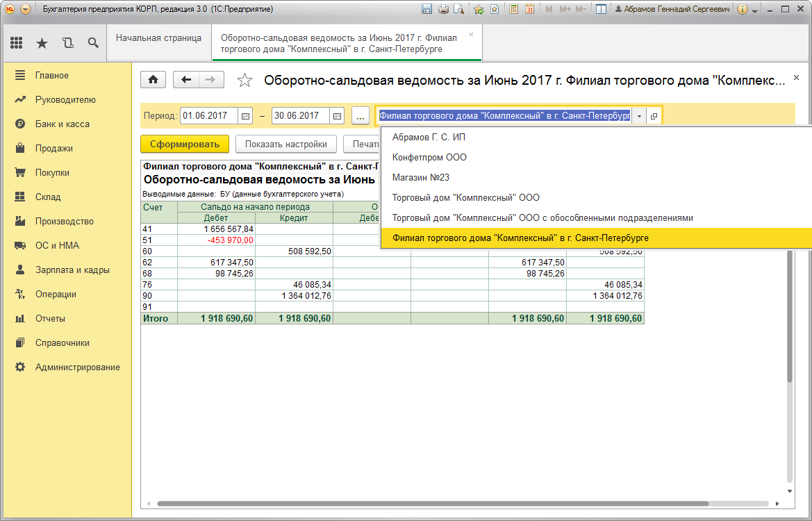The image size is (812, 521).
Task: Click the Сформировать button
Action: click(x=184, y=144)
